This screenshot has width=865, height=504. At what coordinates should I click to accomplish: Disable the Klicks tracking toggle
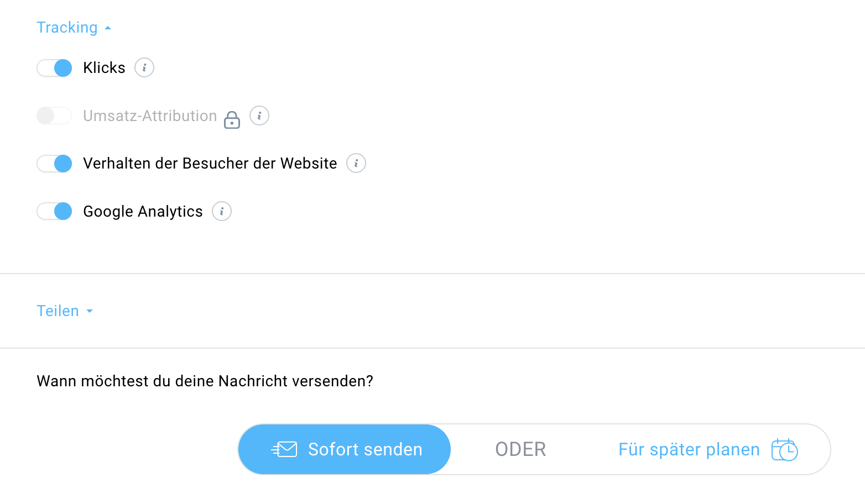click(55, 68)
